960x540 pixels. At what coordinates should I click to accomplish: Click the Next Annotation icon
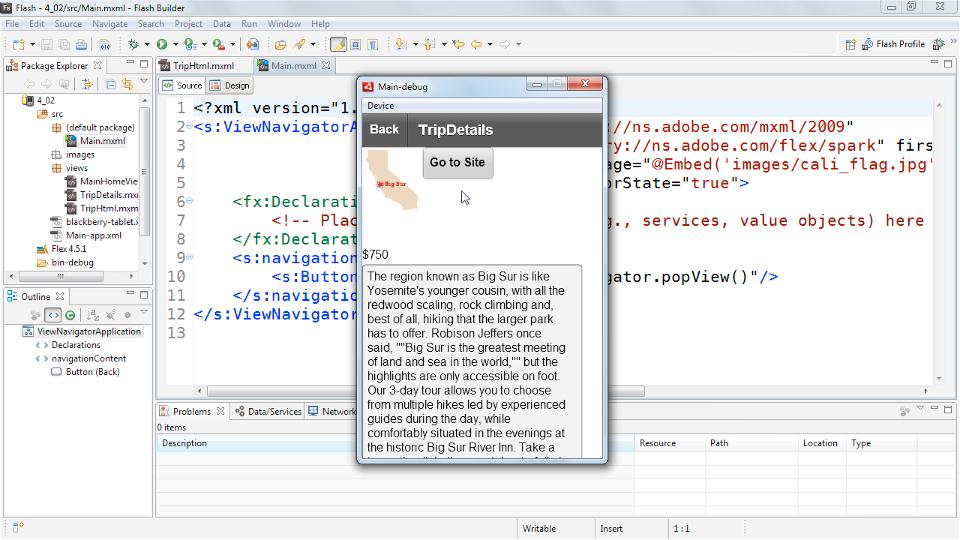click(x=401, y=44)
